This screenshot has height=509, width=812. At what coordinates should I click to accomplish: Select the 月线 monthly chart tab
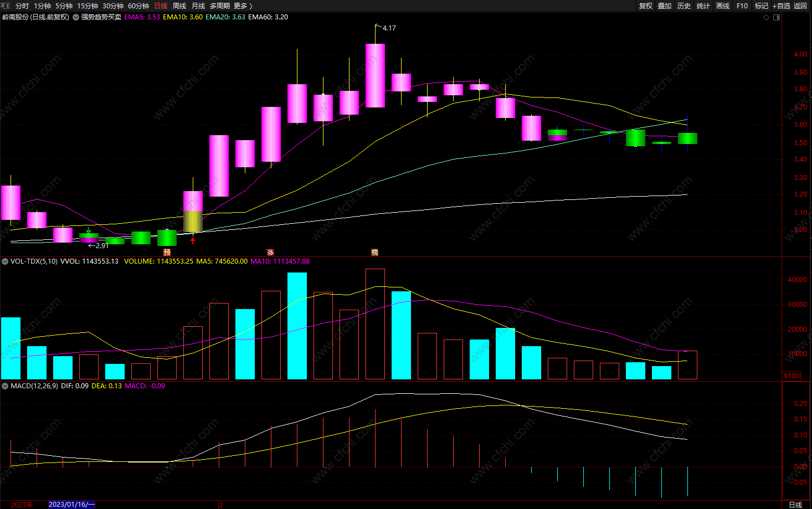198,6
